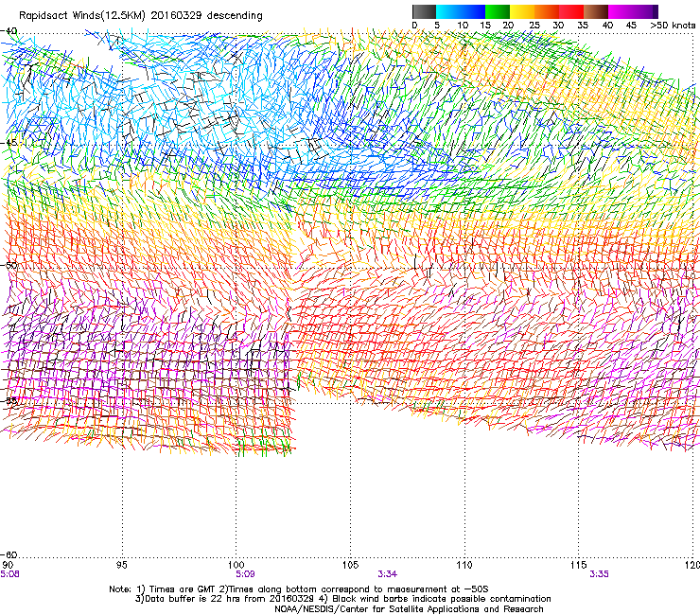Click the "100" longitude axis label
The image size is (700, 615).
pyautogui.click(x=236, y=565)
